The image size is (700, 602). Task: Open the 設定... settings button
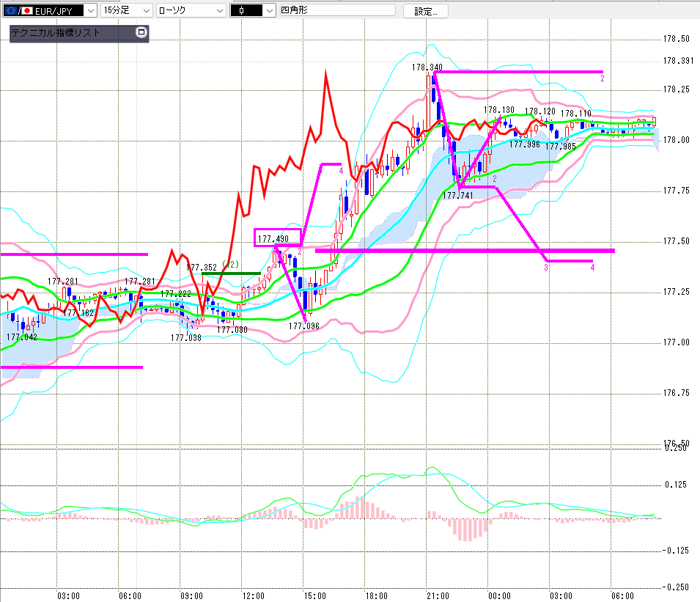click(x=425, y=11)
